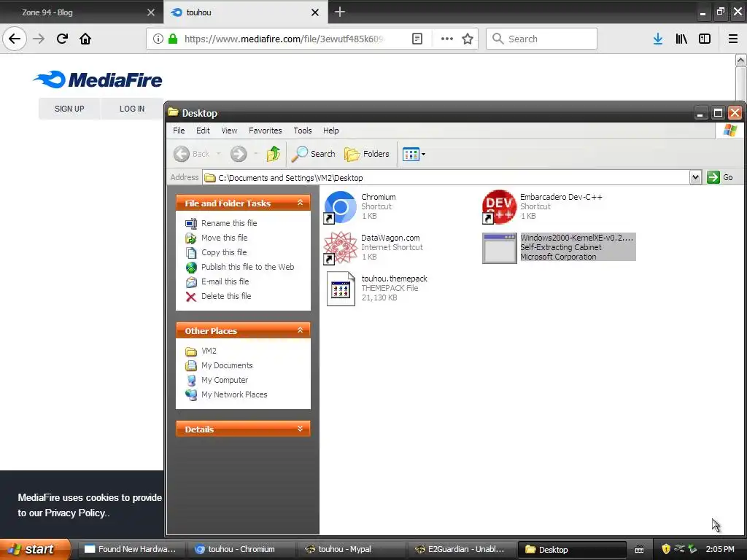This screenshot has width=747, height=560.
Task: Open Privacy Policy link in cookie notice
Action: click(x=75, y=513)
